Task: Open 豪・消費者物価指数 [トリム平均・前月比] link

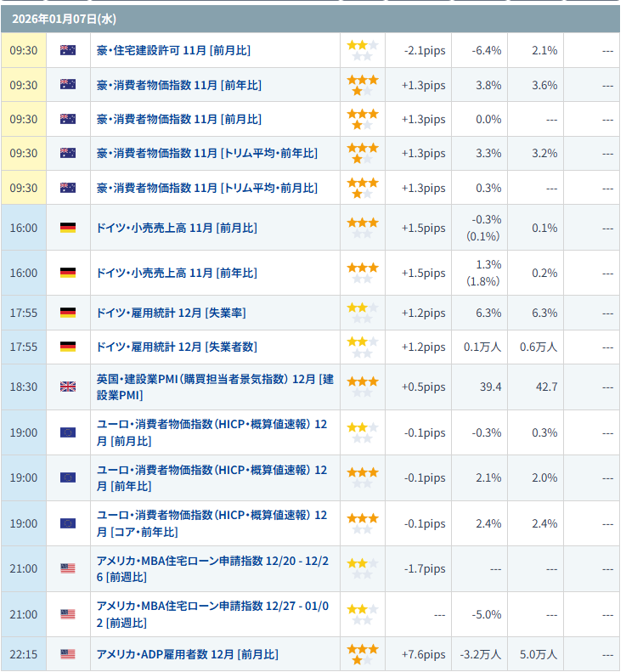Action: 207,187
